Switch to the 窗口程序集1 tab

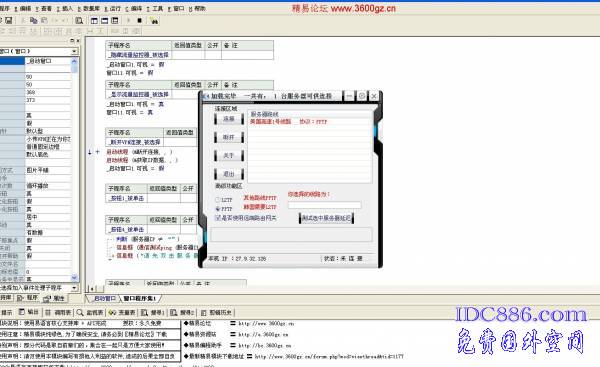tap(139, 298)
